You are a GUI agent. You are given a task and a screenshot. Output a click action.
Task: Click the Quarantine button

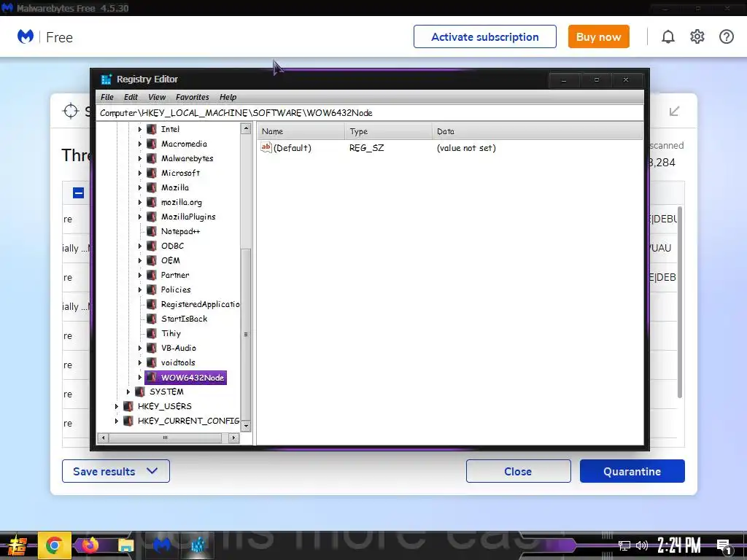[632, 471]
